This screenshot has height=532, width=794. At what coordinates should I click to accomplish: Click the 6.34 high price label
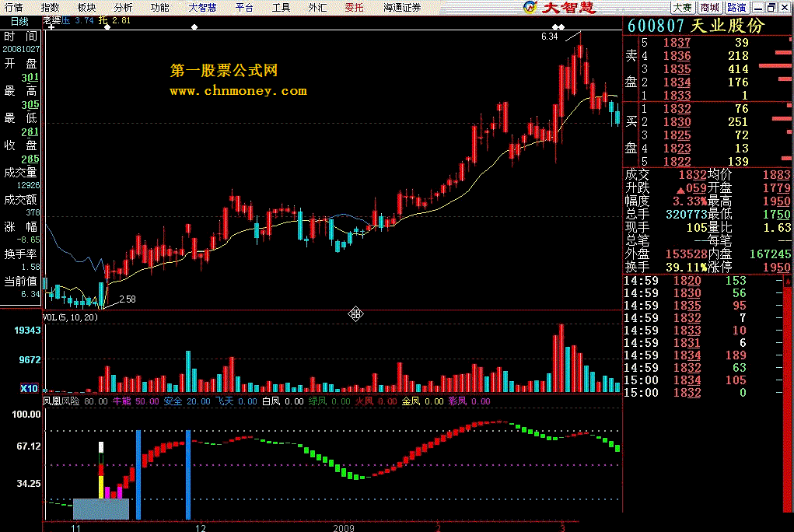[549, 37]
